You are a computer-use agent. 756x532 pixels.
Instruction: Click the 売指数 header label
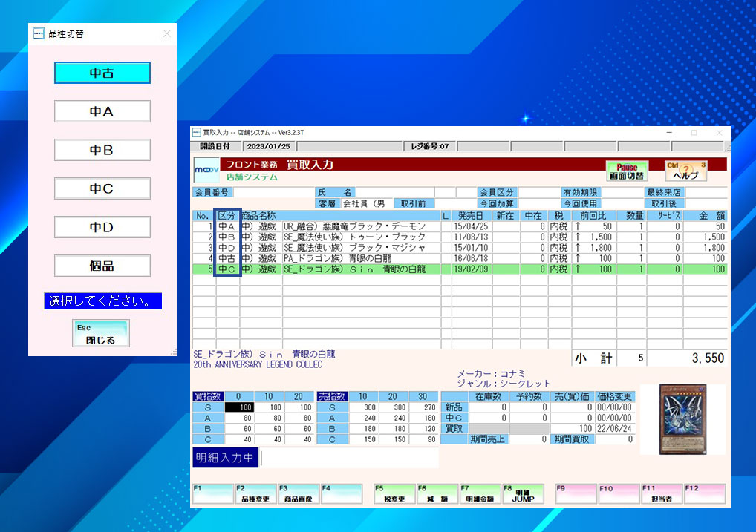[x=332, y=396]
